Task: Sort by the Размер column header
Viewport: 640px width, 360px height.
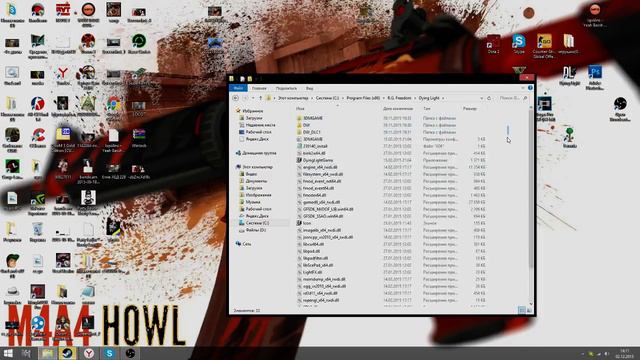Action: 470,109
